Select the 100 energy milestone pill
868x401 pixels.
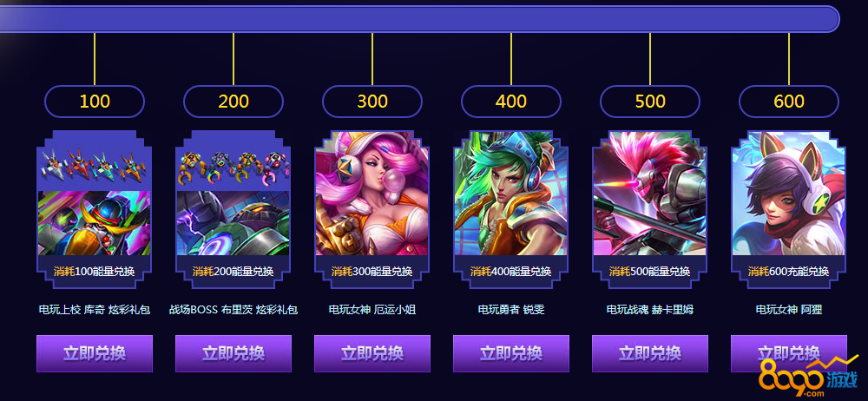tap(94, 102)
